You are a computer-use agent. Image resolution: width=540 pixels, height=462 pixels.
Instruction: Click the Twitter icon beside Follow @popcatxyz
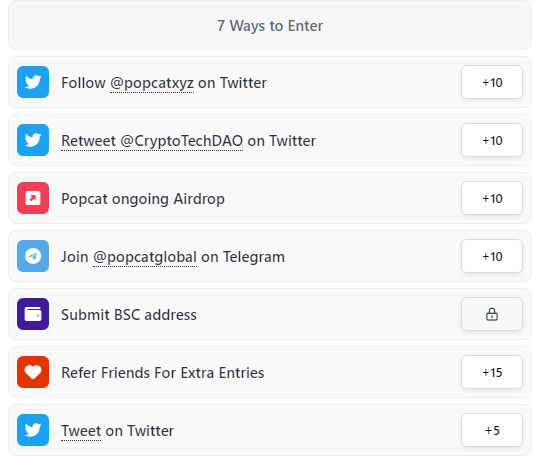33,82
